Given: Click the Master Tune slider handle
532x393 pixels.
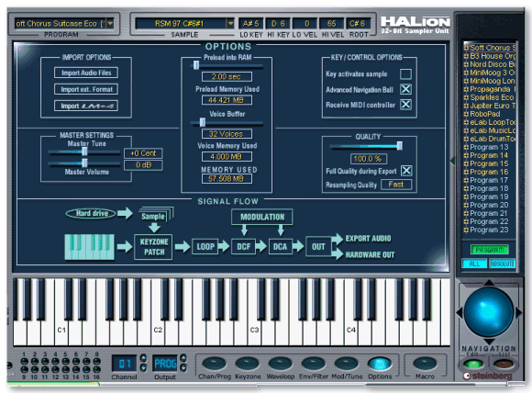Looking at the screenshot, I should pos(84,152).
